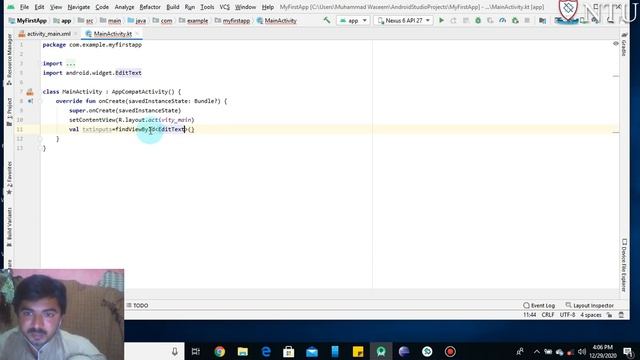Click MyFirstApp in the breadcrumb bar

(28, 20)
